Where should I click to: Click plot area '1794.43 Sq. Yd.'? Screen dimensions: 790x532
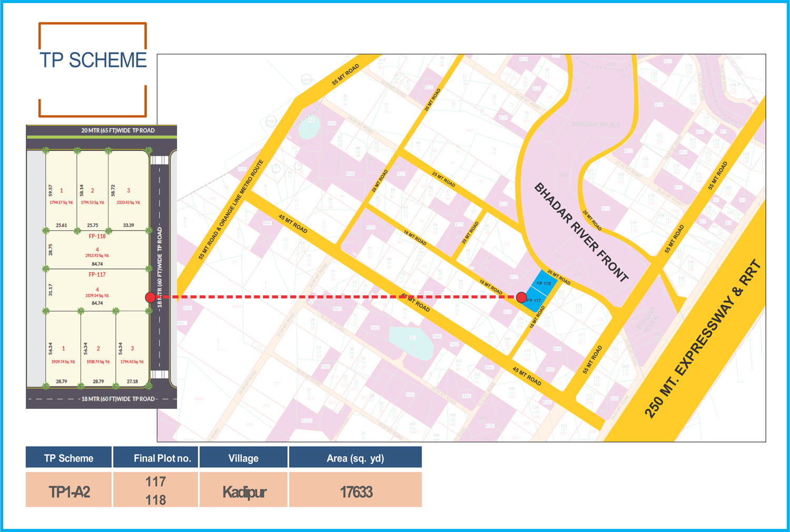coord(132,362)
